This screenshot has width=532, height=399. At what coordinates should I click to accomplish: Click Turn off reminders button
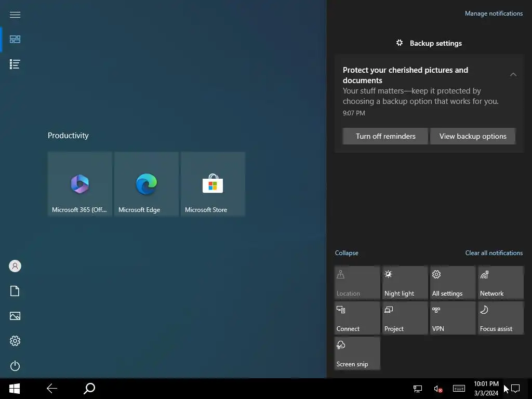[385, 136]
